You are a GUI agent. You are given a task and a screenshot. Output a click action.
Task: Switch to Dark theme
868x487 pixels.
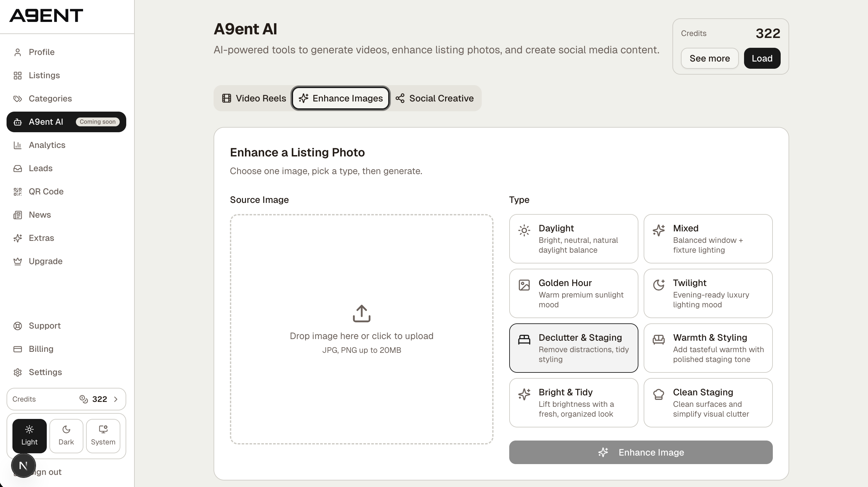66,435
